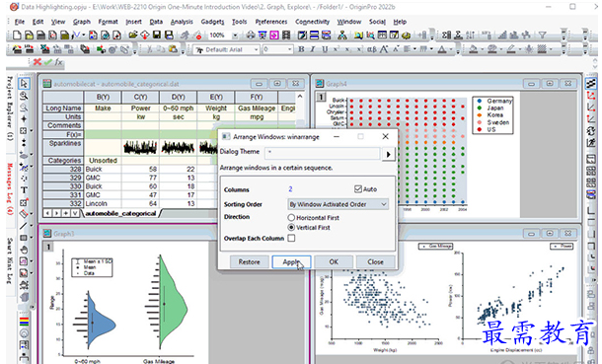Click the Cancel red X in formula bar
This screenshot has height=364, width=602.
(x=37, y=62)
